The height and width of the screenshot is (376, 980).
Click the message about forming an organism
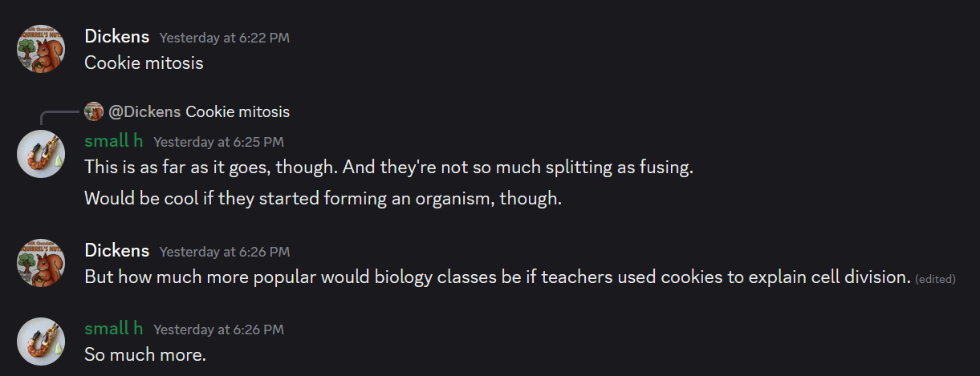click(323, 198)
